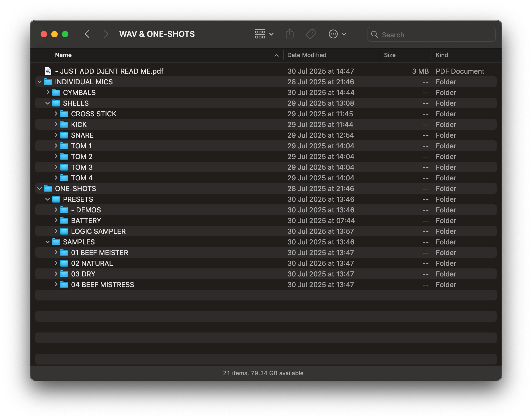
Task: Collapse the SHELLS folder chevron
Action: tap(48, 103)
